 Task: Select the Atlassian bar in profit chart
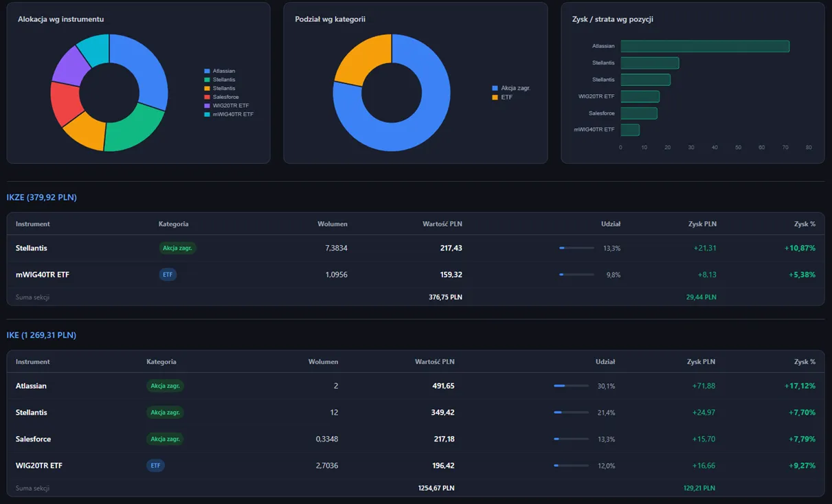(705, 46)
